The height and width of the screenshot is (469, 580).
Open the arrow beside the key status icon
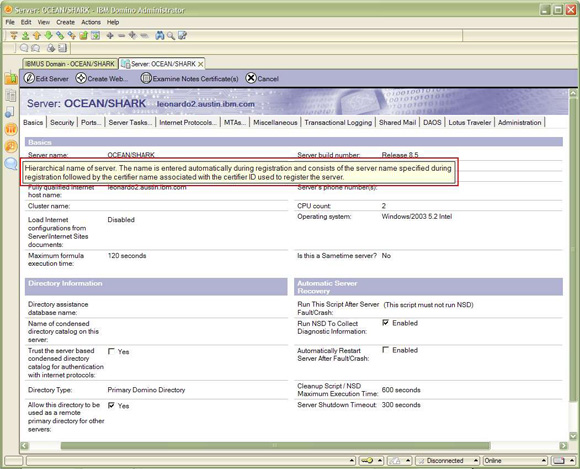380,460
